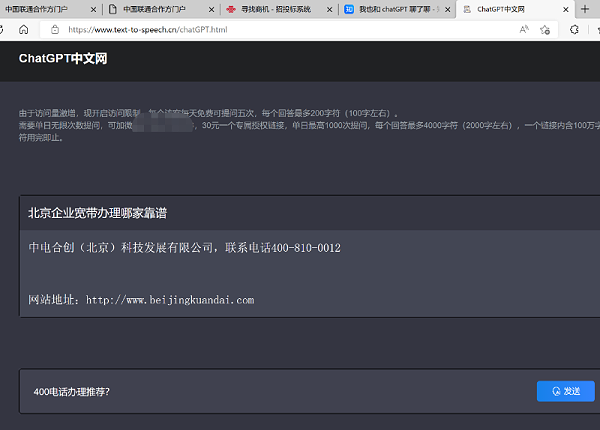Click the heading 北京企业宽带办理哪家靠谱
Image resolution: width=600 pixels, height=430 pixels.
coord(98,213)
